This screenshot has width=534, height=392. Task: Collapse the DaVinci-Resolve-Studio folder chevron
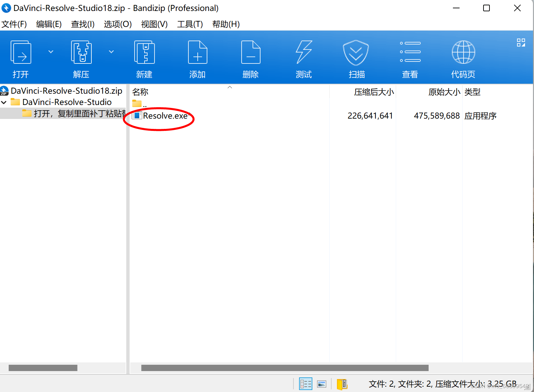click(4, 102)
